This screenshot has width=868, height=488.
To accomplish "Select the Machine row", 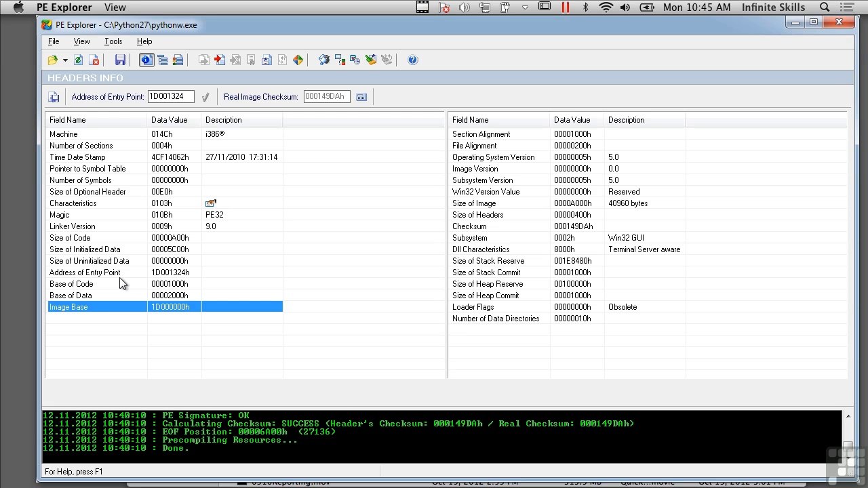I will tap(165, 134).
